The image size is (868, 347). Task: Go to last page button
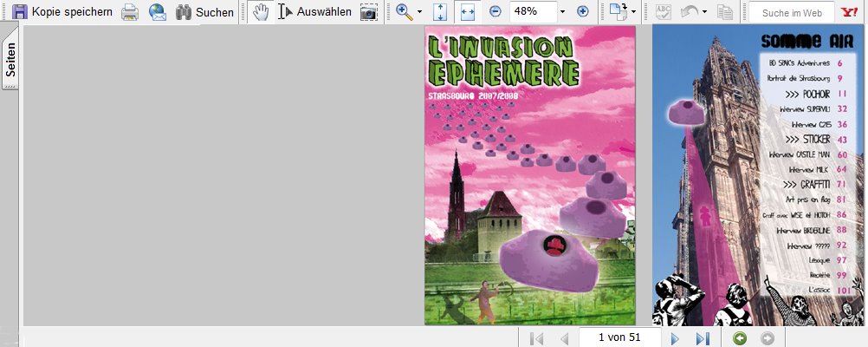click(703, 337)
